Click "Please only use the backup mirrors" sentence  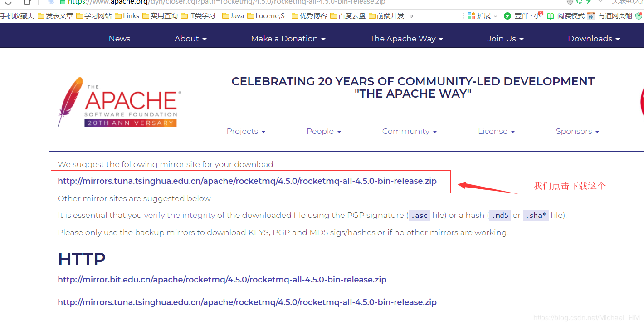click(x=283, y=232)
